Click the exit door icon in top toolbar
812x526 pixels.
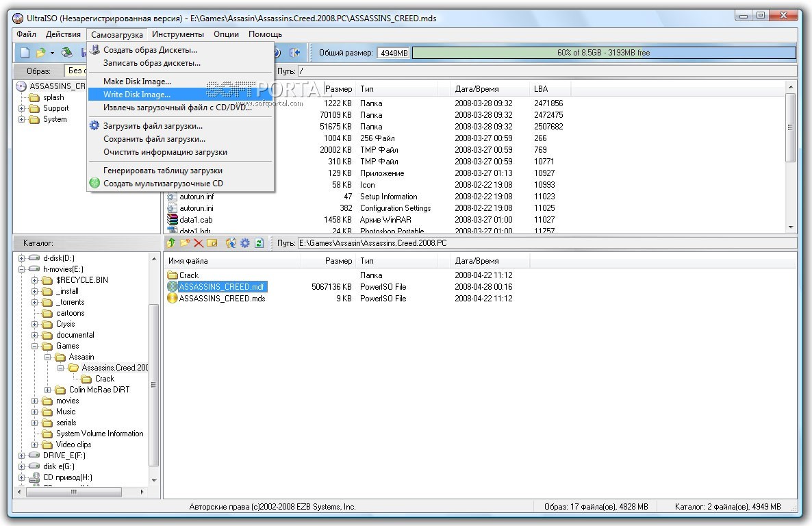click(294, 52)
